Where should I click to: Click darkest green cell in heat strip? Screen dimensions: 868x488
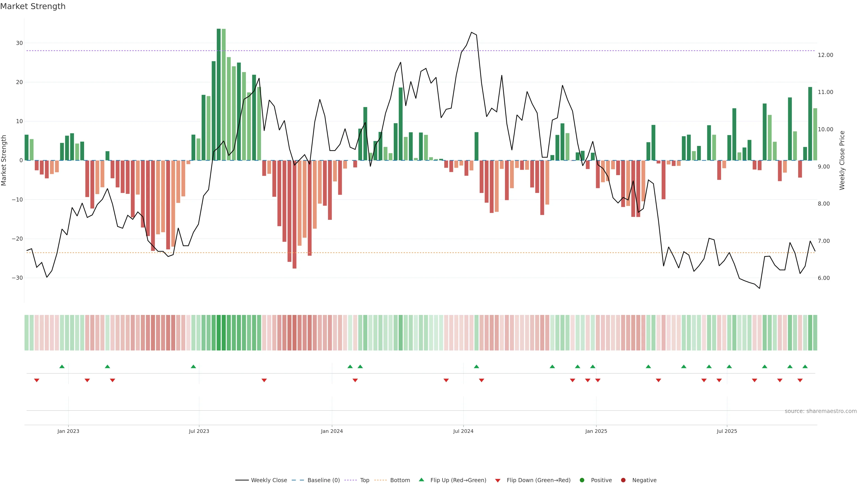coord(219,332)
